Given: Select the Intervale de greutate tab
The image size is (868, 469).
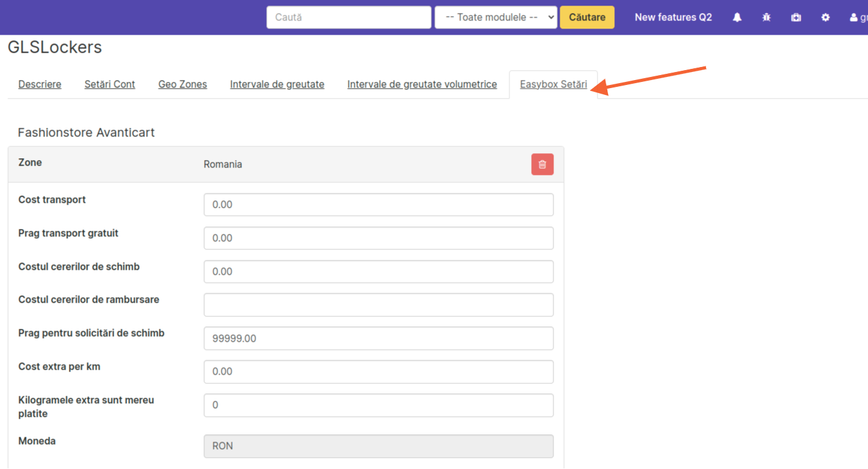Looking at the screenshot, I should tap(277, 84).
